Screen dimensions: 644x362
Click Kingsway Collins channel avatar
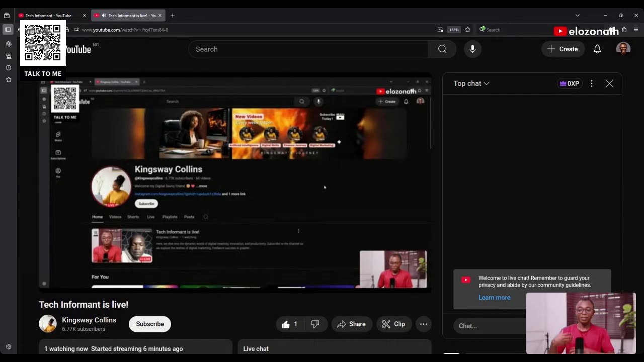pyautogui.click(x=48, y=324)
